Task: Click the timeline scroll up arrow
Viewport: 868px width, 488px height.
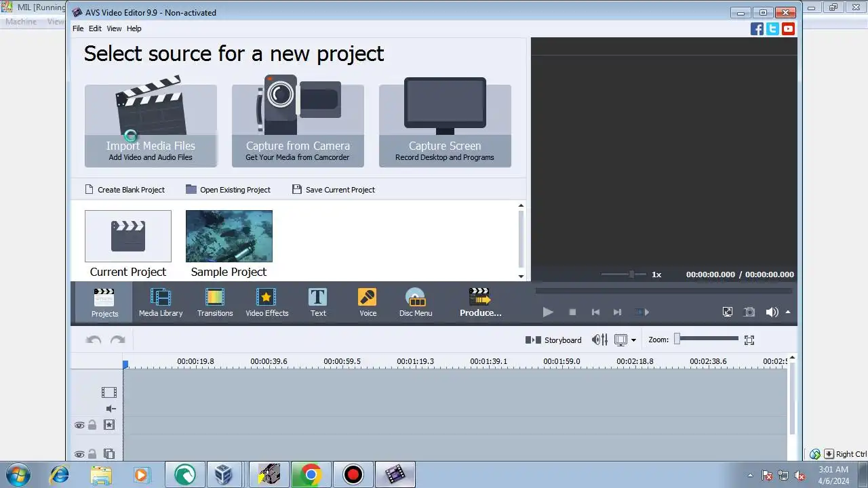Action: tap(791, 358)
